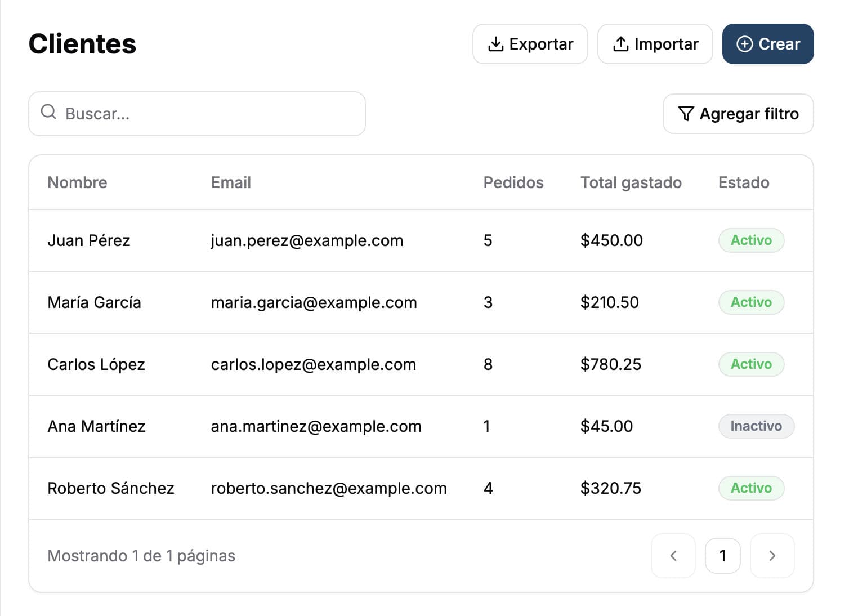Viewport: 858px width, 616px height.
Task: Sort by Nombre column header
Action: 77,182
